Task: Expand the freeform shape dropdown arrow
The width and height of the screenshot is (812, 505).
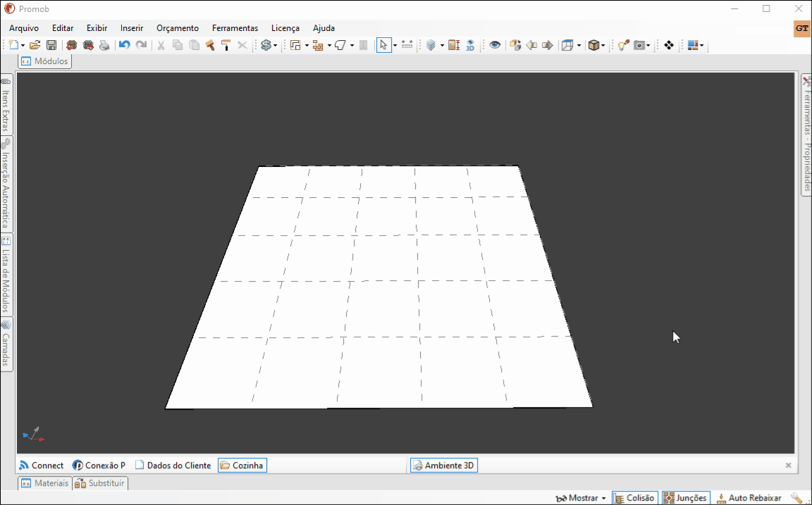Action: 352,46
